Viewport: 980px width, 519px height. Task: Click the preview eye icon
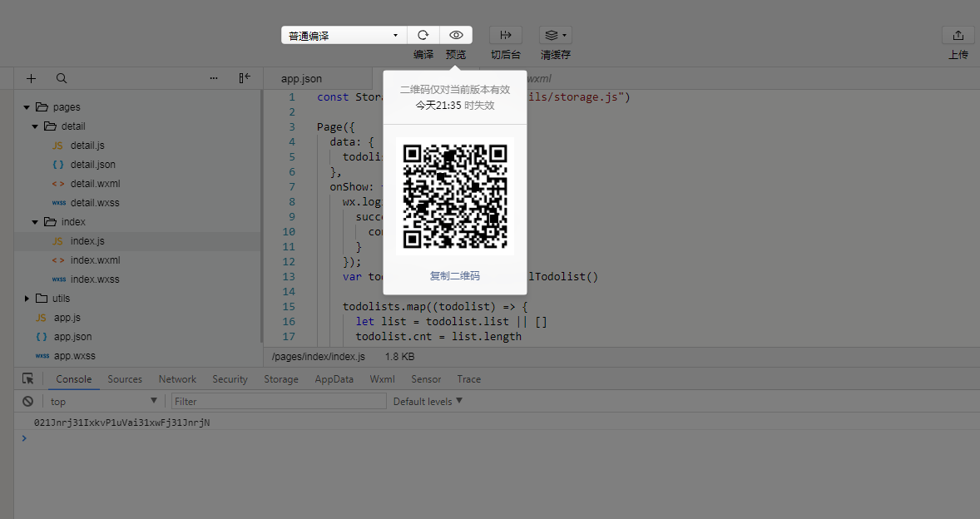(x=456, y=35)
